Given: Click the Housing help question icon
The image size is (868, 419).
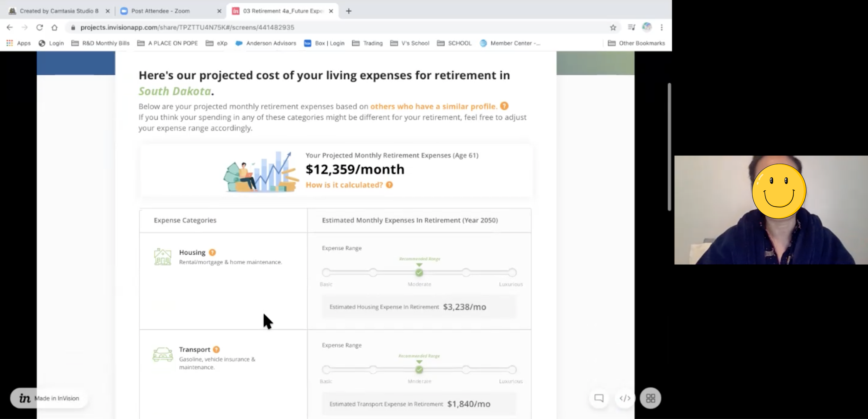Looking at the screenshot, I should [x=212, y=252].
